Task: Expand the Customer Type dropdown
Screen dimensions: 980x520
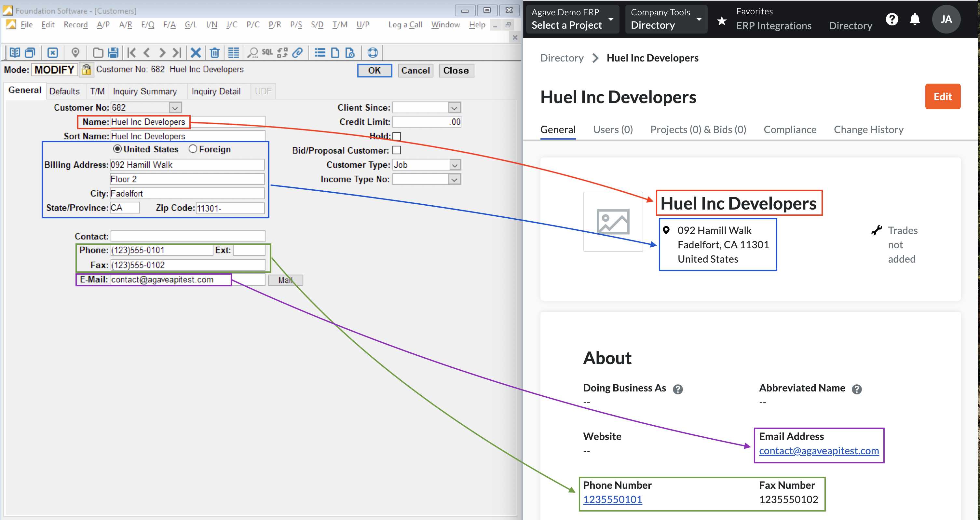Action: (454, 165)
